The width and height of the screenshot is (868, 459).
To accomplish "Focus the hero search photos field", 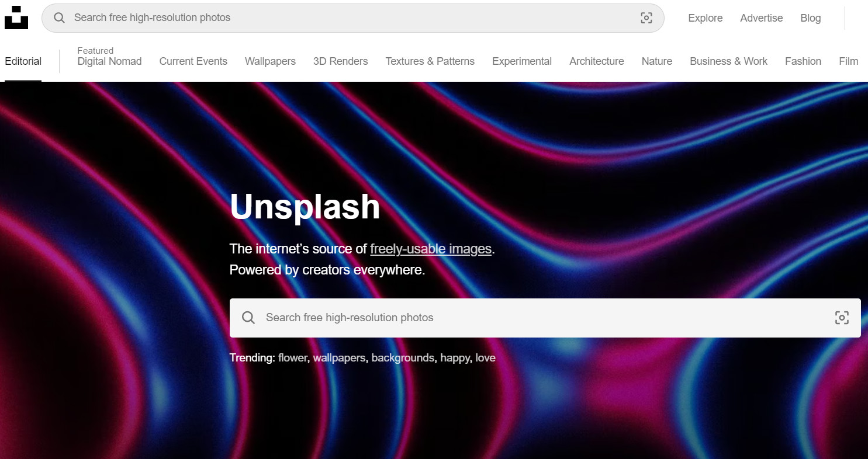I will 545,318.
